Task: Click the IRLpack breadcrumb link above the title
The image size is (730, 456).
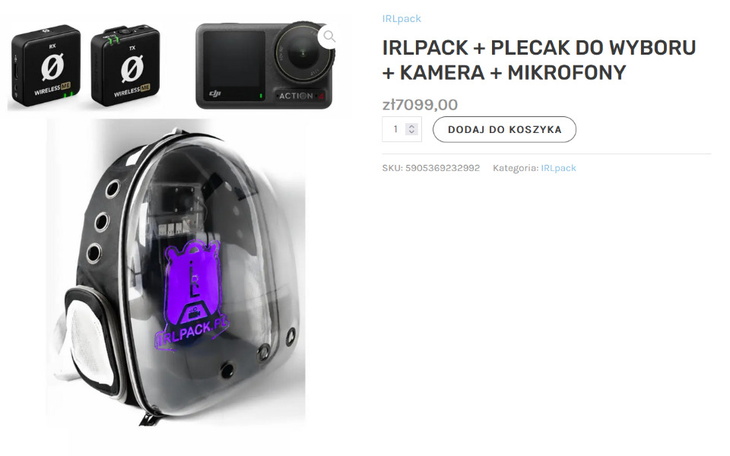Action: pos(401,19)
